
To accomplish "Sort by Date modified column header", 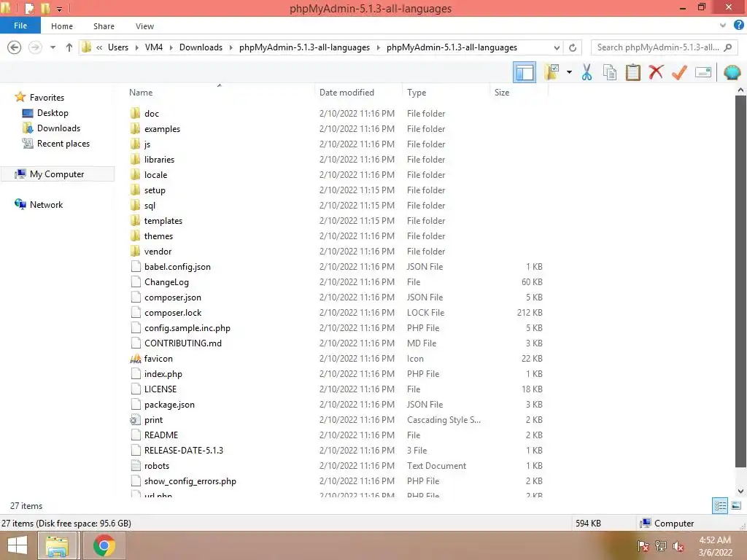I will coord(347,93).
